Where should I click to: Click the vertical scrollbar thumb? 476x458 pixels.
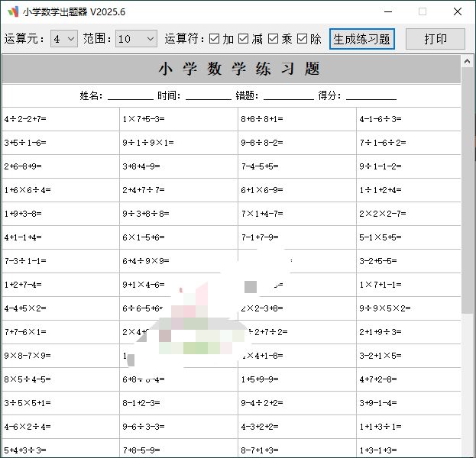(467, 191)
